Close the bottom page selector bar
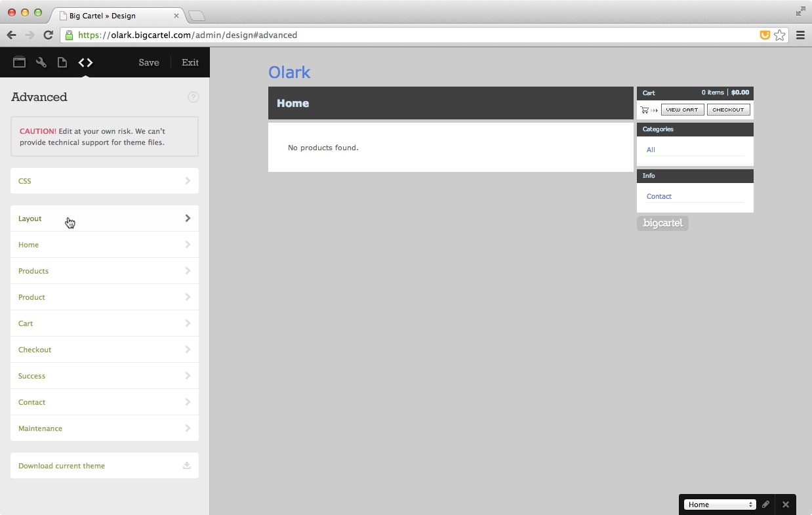This screenshot has width=812, height=515. coord(785,505)
